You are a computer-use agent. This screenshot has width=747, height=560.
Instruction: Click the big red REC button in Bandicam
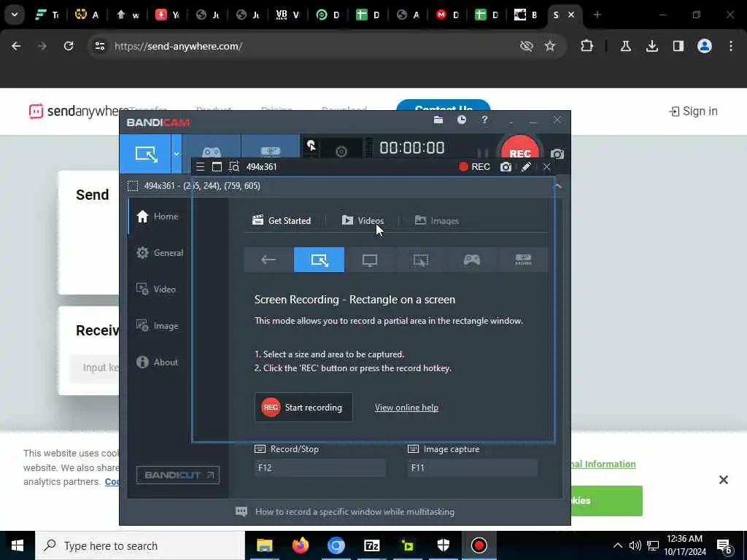click(519, 149)
